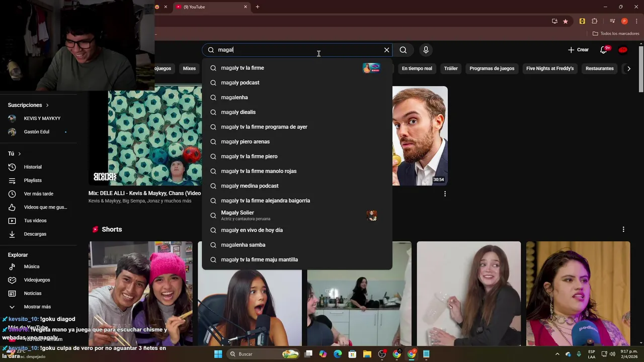Image resolution: width=644 pixels, height=362 pixels.
Task: Pick suggestion 'magaly diealis'
Action: 297,112
